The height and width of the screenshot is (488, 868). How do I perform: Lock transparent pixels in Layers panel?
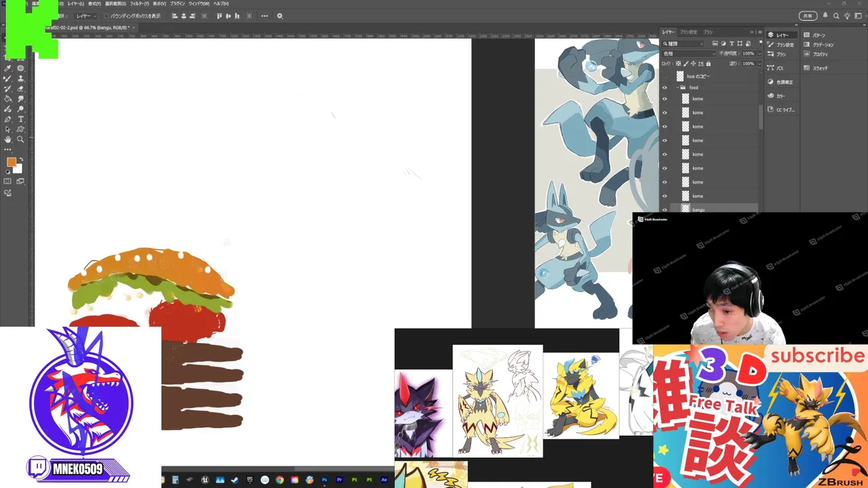[x=678, y=64]
